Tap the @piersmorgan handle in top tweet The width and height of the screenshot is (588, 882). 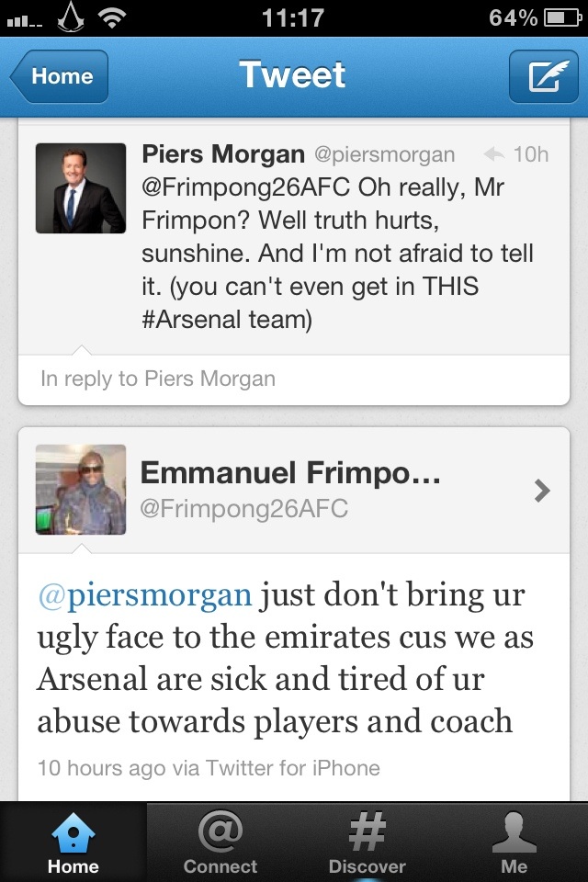[385, 154]
